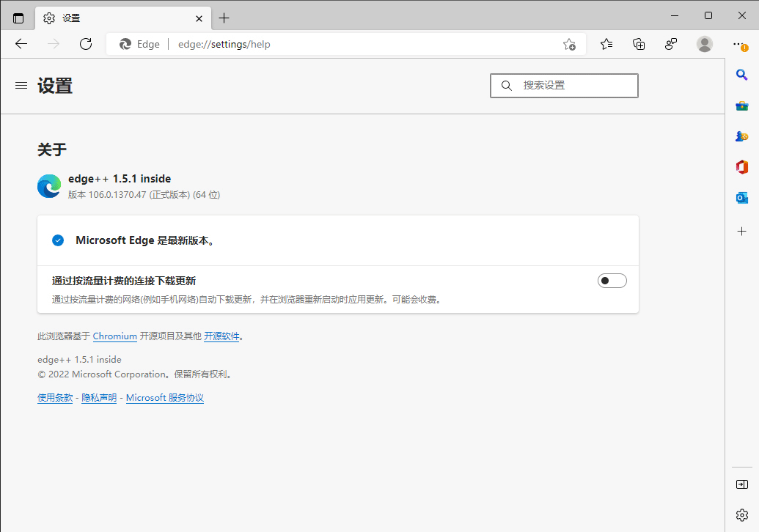Screen dimensions: 759x532
Task: Open sidebar Microsoft Office icon
Action: 741,167
